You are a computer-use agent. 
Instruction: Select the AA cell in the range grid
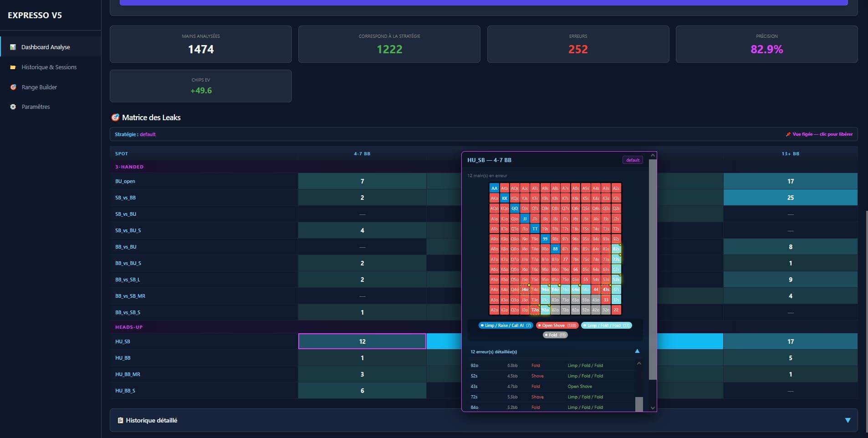click(x=494, y=188)
